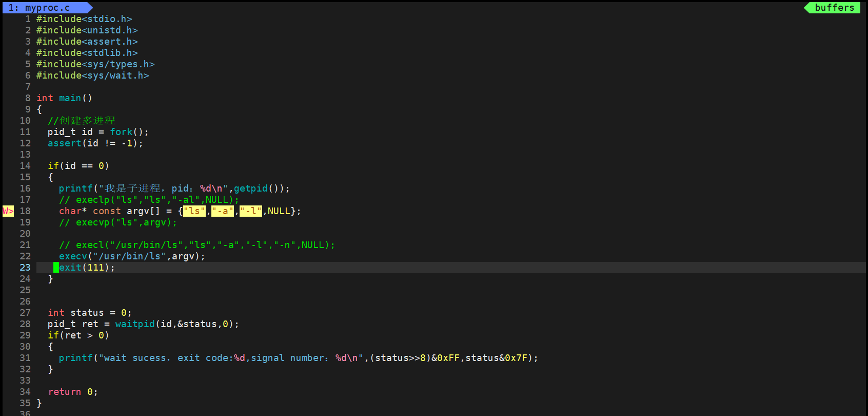Click the commented execlp line
This screenshot has width=868, height=416.
pos(149,200)
